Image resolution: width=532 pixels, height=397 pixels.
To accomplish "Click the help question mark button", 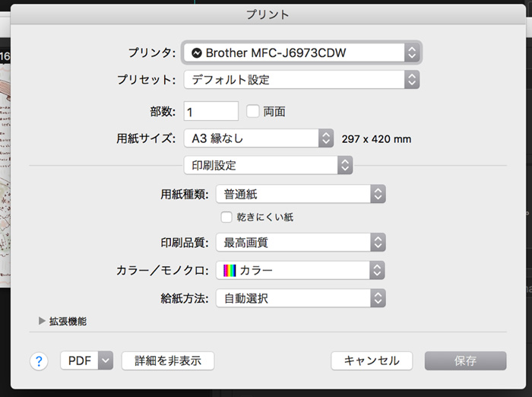I will (x=39, y=361).
